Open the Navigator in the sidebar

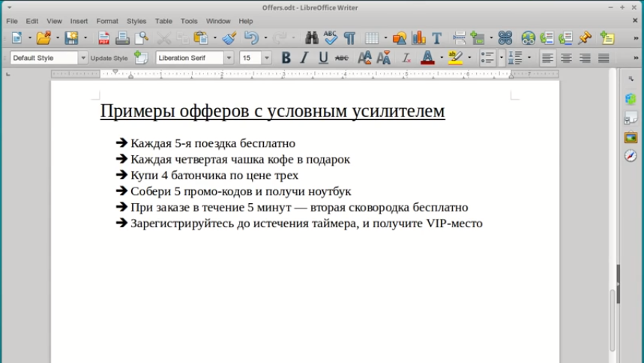[x=631, y=155]
